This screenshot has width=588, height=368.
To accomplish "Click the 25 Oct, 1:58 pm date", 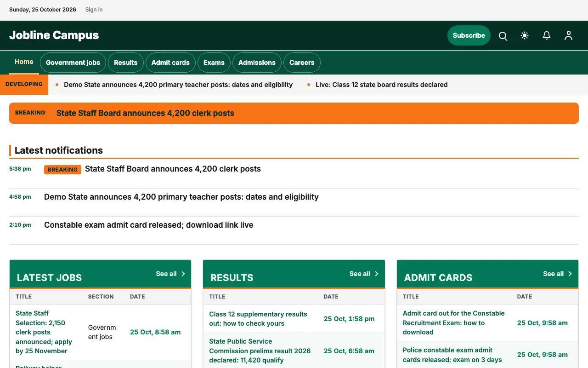I will pyautogui.click(x=349, y=319).
